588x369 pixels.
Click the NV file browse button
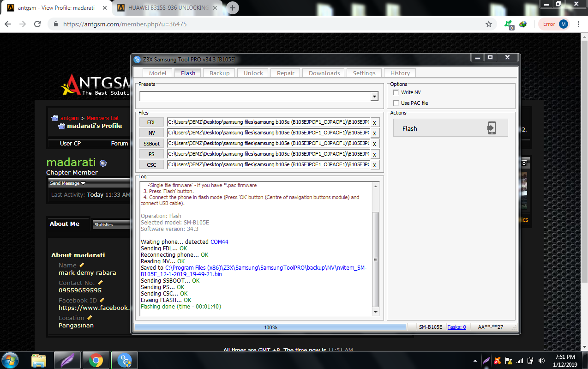(x=151, y=133)
